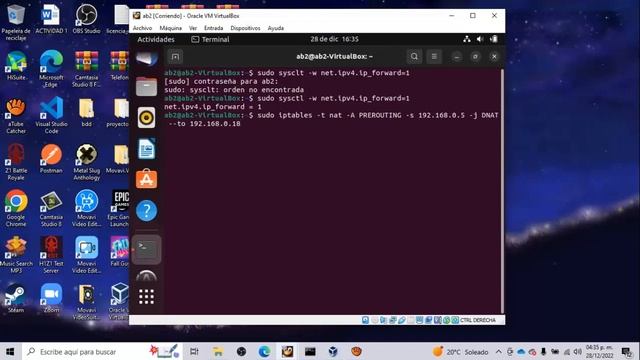Open the Ayuda menu
This screenshot has height=360, width=640.
pyautogui.click(x=276, y=28)
